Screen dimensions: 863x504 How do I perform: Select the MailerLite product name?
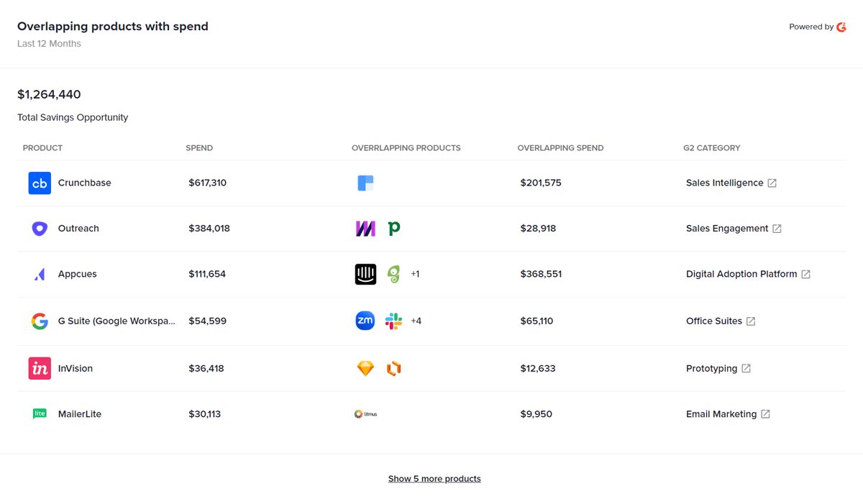pyautogui.click(x=80, y=414)
